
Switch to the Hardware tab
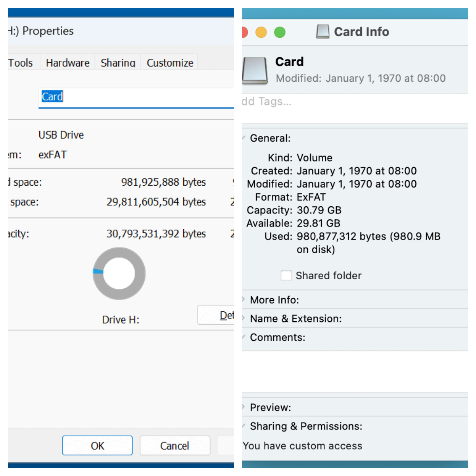pyautogui.click(x=67, y=62)
